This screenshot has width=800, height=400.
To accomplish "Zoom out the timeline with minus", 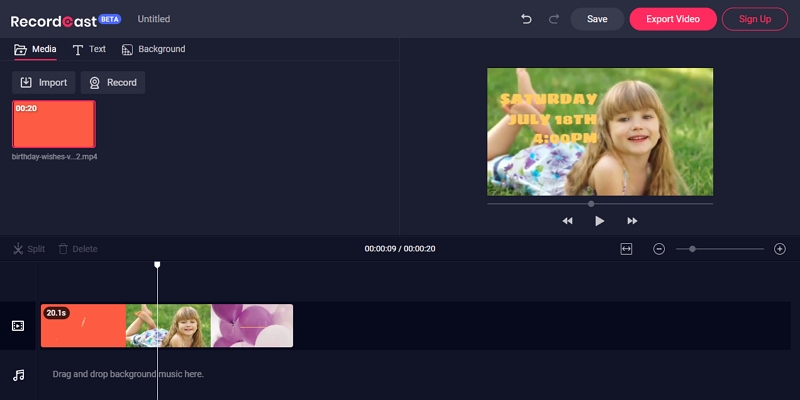I will 659,249.
